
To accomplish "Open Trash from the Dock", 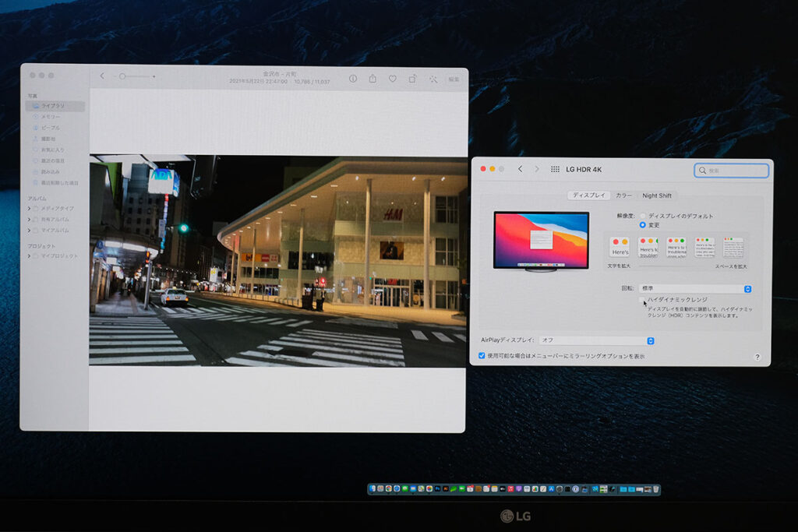I will (656, 489).
